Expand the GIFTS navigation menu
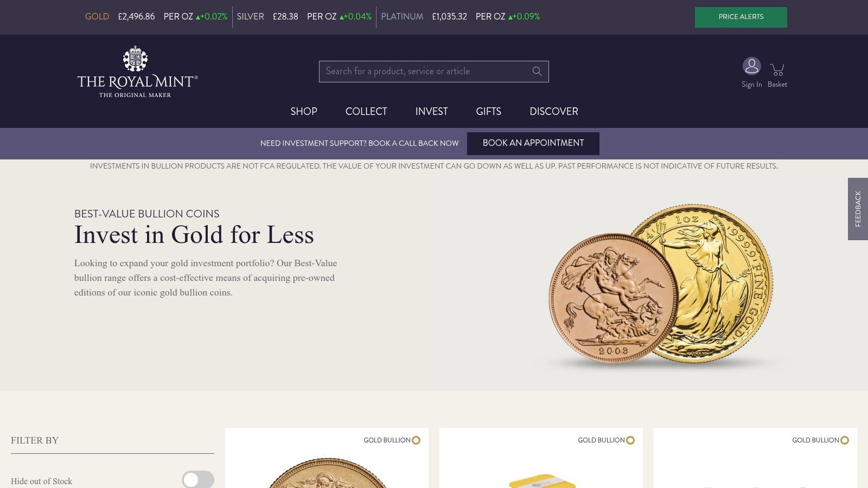Image resolution: width=868 pixels, height=488 pixels. point(488,111)
